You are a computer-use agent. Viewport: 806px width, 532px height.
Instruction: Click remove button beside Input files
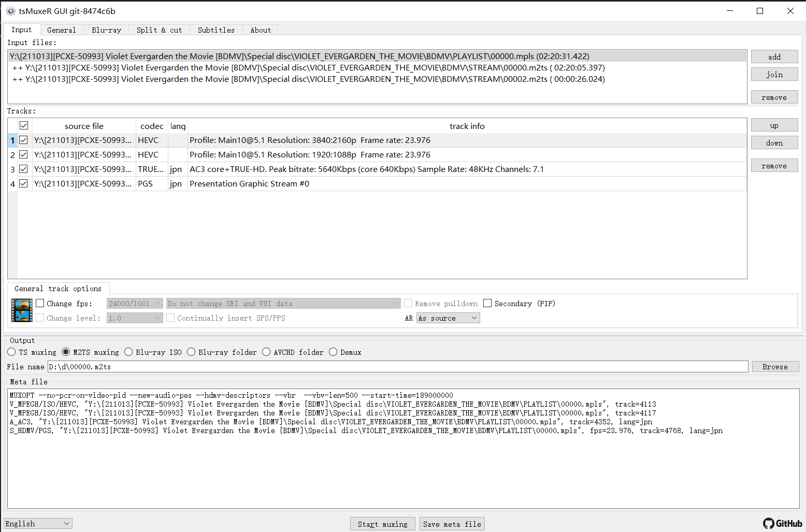774,97
